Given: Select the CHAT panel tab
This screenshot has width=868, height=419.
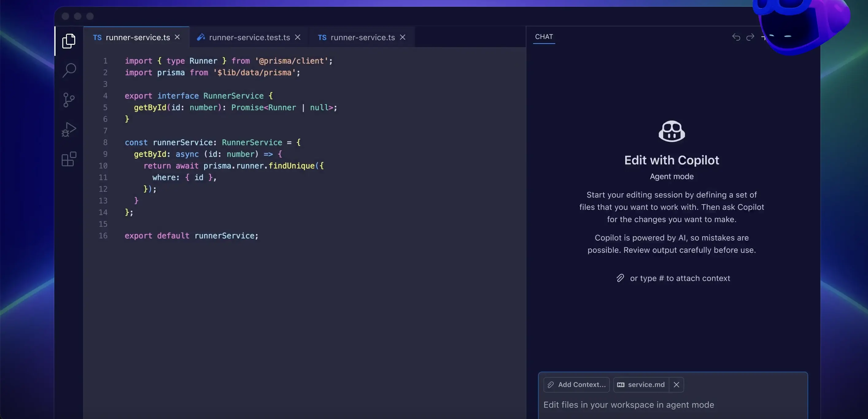Looking at the screenshot, I should click(544, 37).
